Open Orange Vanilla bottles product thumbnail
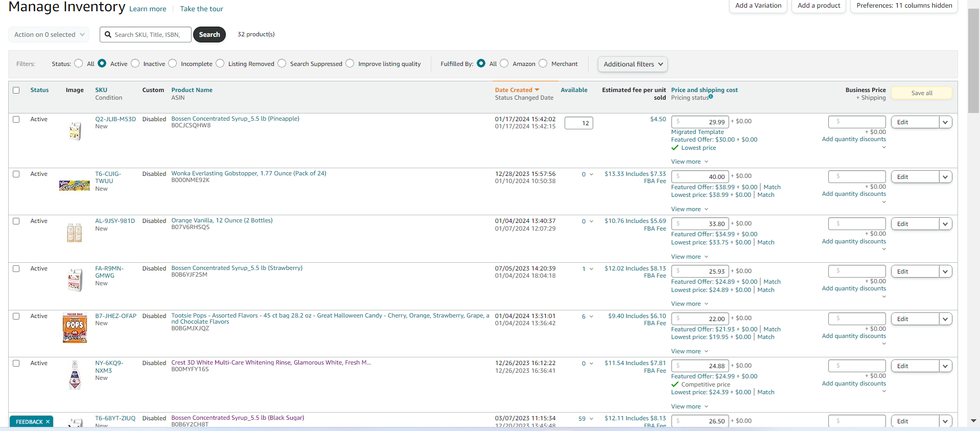The image size is (980, 431). [x=75, y=233]
